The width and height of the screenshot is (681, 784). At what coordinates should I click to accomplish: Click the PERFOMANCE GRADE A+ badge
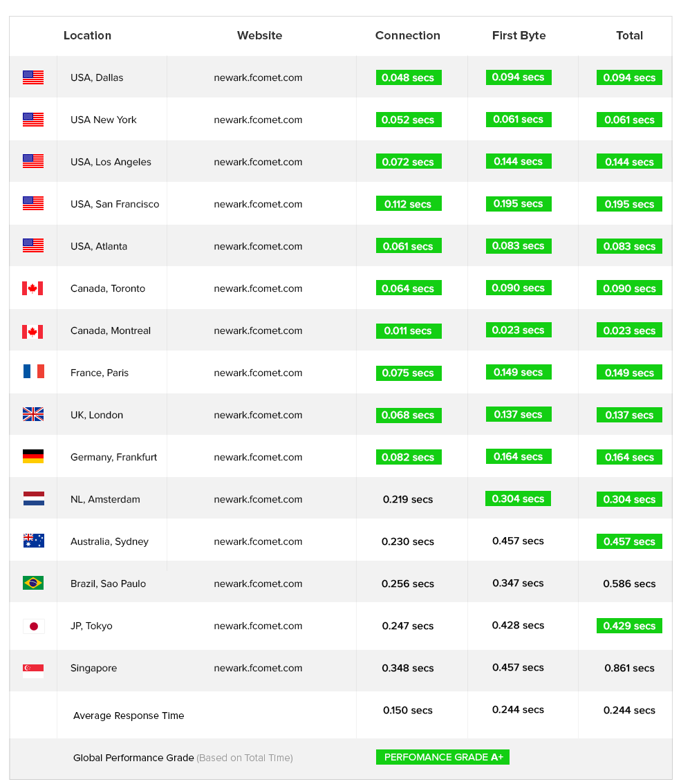443,757
